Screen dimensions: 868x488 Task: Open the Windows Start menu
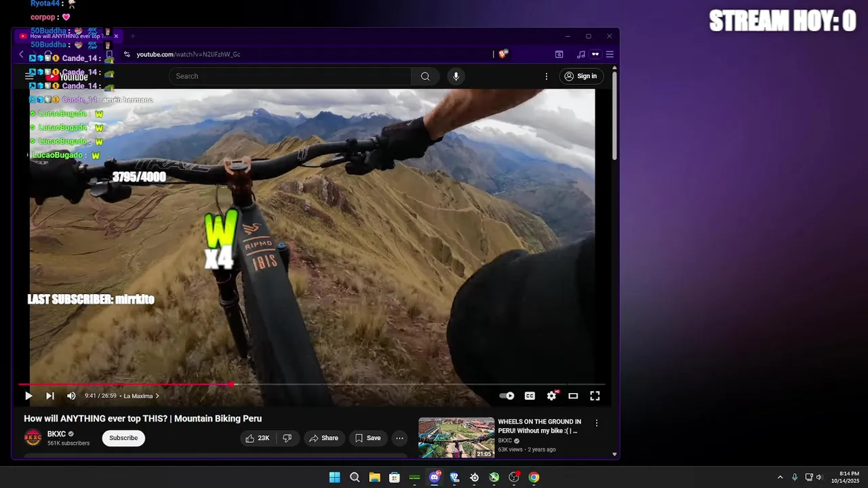(334, 477)
